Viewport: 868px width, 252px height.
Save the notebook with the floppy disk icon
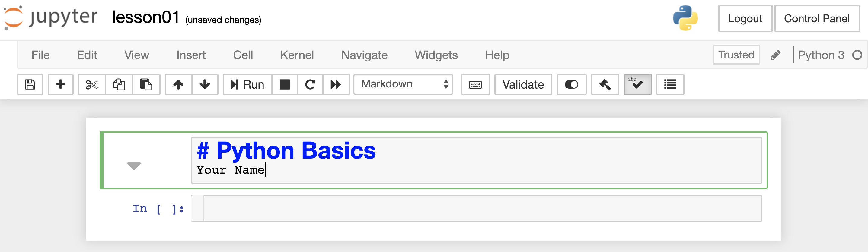(x=30, y=84)
